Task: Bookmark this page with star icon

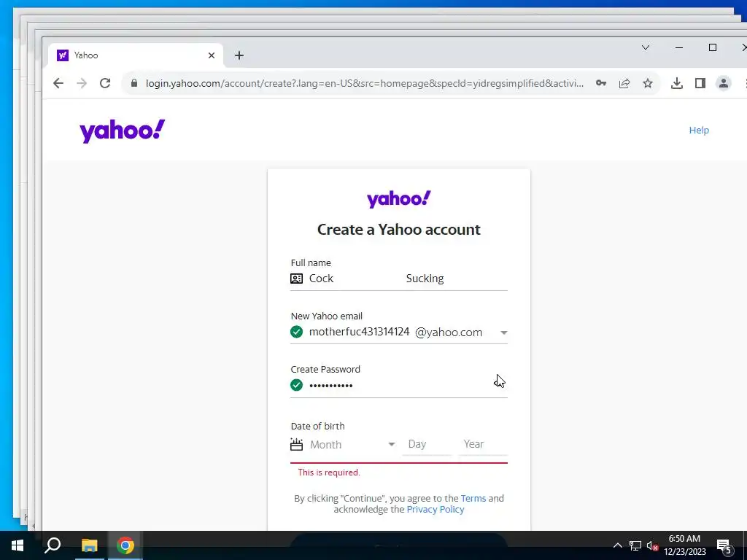Action: click(648, 83)
